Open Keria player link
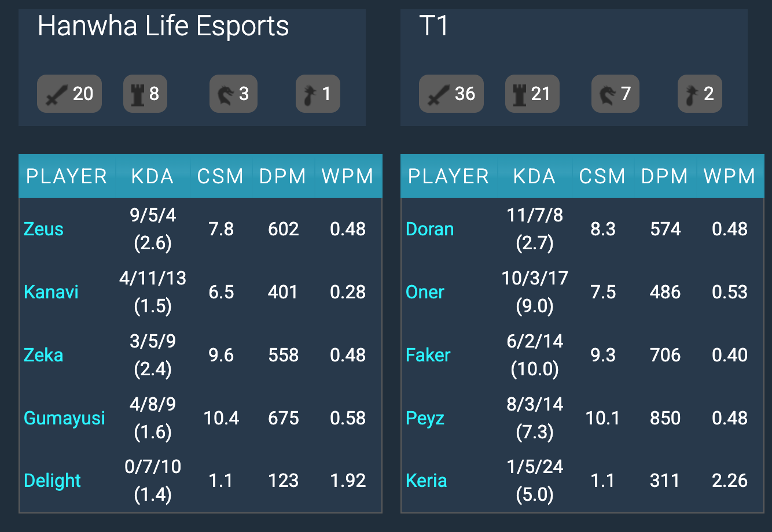Viewport: 772px width, 532px height. point(426,481)
